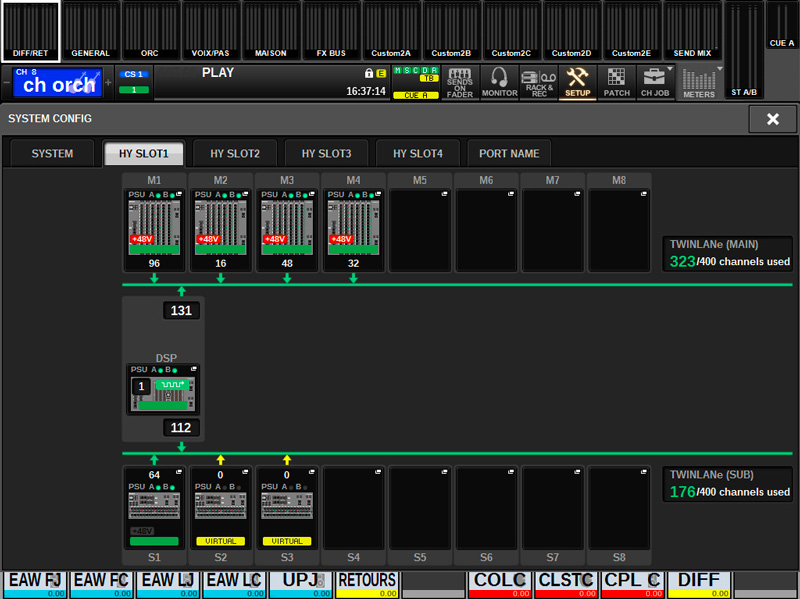
Task: Select the S3 virtual rack
Action: (x=287, y=508)
